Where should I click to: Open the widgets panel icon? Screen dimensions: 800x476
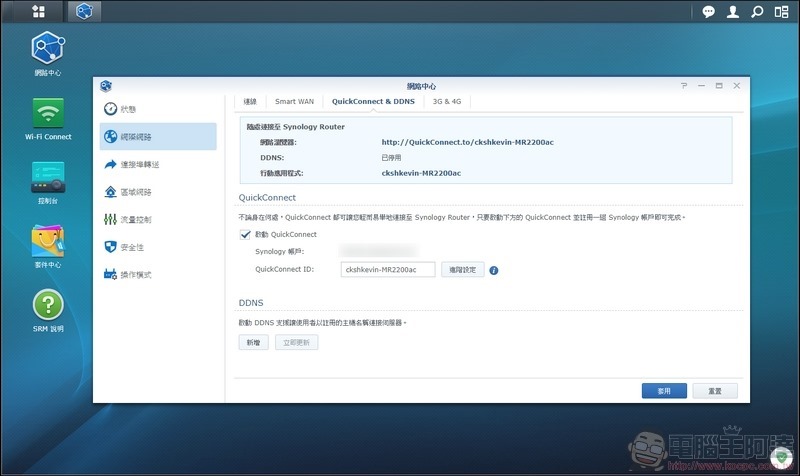tap(781, 12)
